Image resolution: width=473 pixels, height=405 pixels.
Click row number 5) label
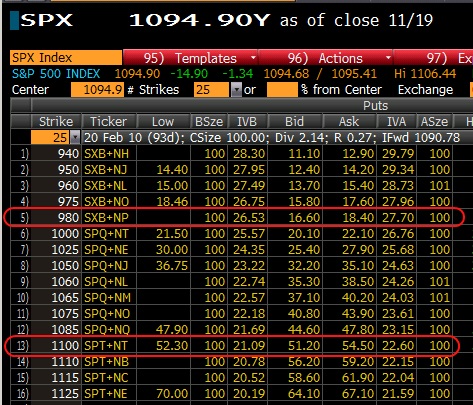coord(25,218)
